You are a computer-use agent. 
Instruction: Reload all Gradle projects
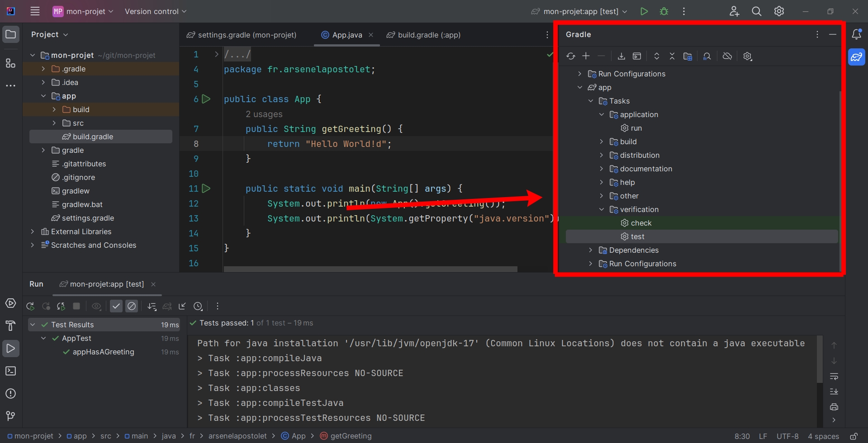[x=570, y=56]
